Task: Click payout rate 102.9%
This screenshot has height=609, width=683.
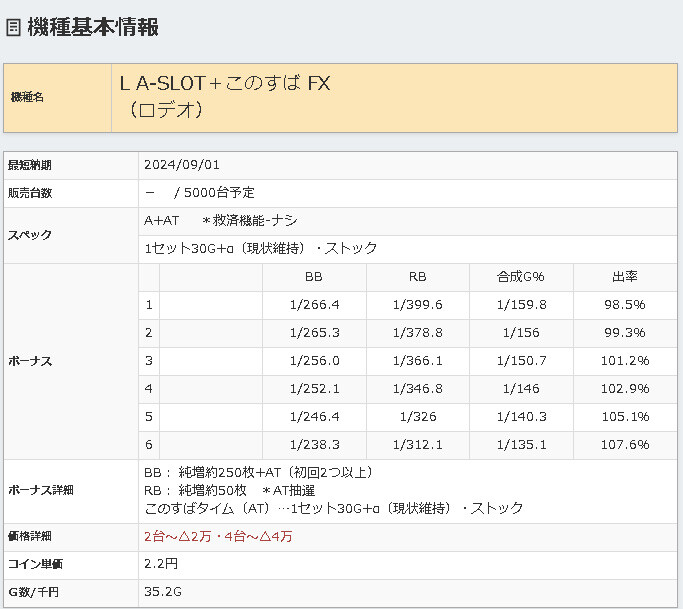Action: click(625, 389)
